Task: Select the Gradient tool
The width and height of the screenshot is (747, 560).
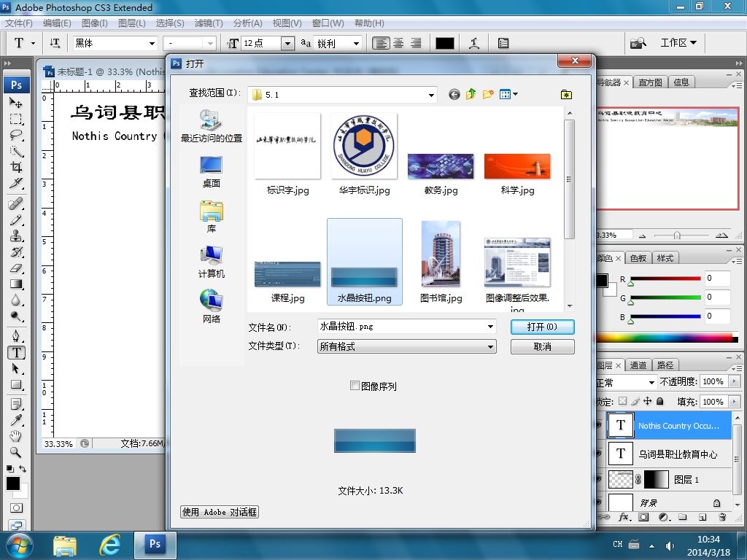Action: click(16, 284)
